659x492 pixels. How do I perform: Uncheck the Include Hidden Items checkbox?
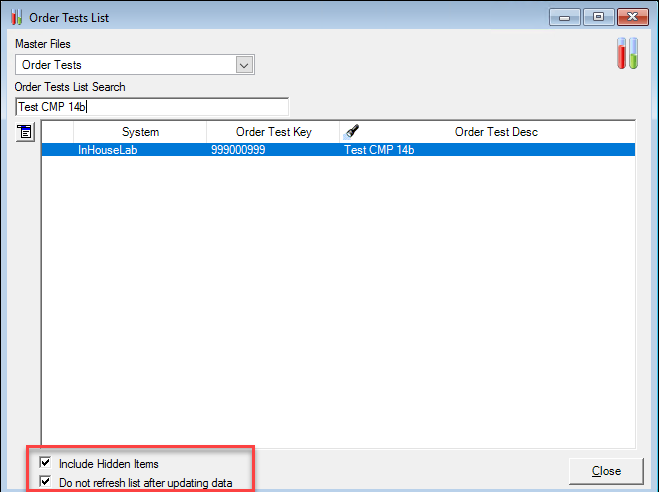(x=44, y=464)
